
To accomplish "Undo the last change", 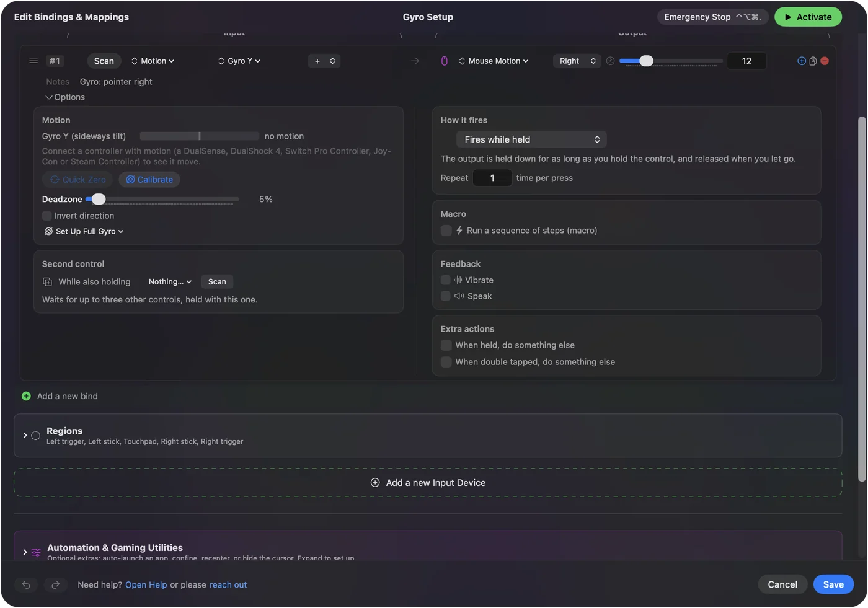I will [26, 584].
